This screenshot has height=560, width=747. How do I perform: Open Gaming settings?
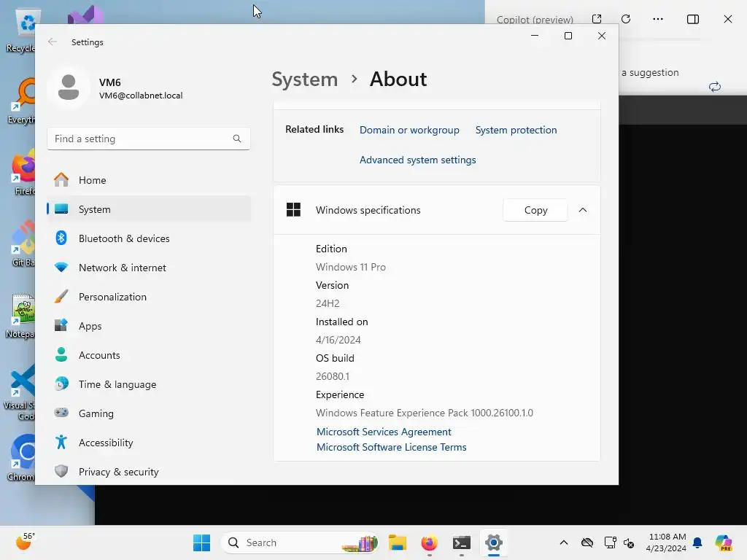tap(149, 413)
